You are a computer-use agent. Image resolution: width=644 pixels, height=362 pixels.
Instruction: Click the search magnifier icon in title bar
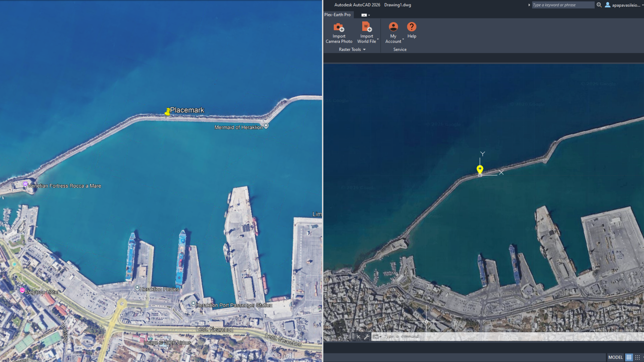coord(599,5)
